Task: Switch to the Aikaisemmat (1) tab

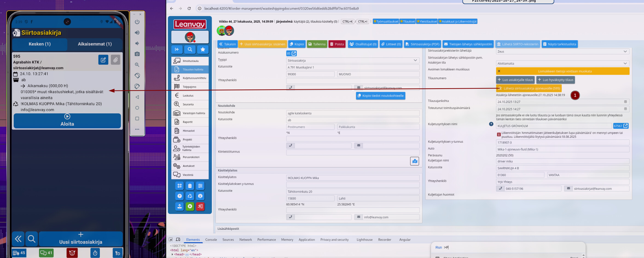Action: coord(95,44)
